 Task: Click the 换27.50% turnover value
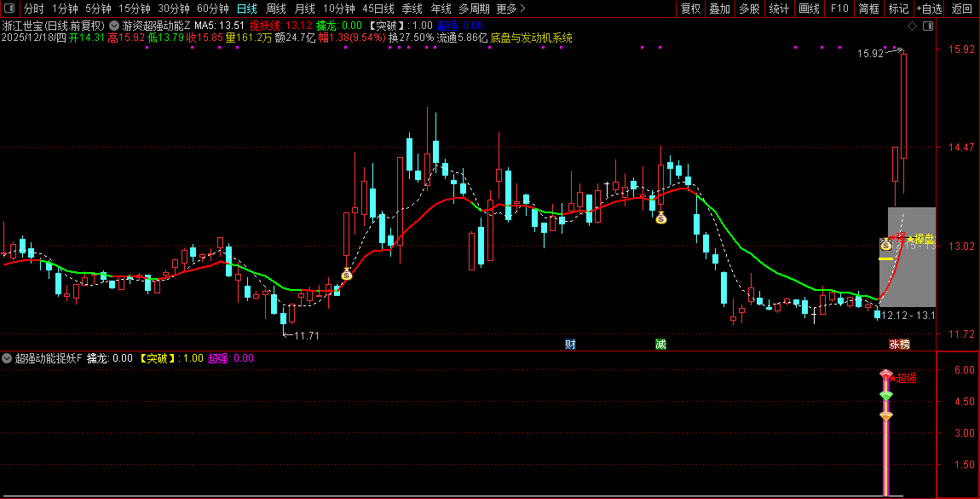tap(411, 38)
